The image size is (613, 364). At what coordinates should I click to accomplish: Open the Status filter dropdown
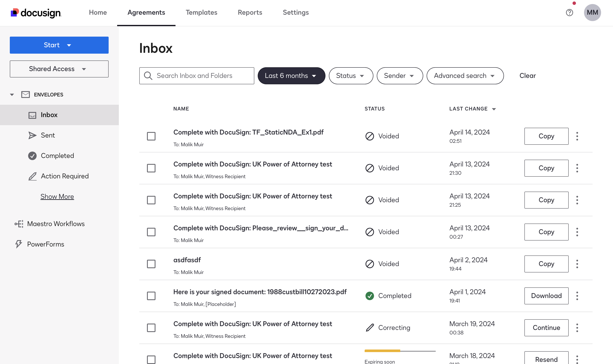pyautogui.click(x=351, y=76)
